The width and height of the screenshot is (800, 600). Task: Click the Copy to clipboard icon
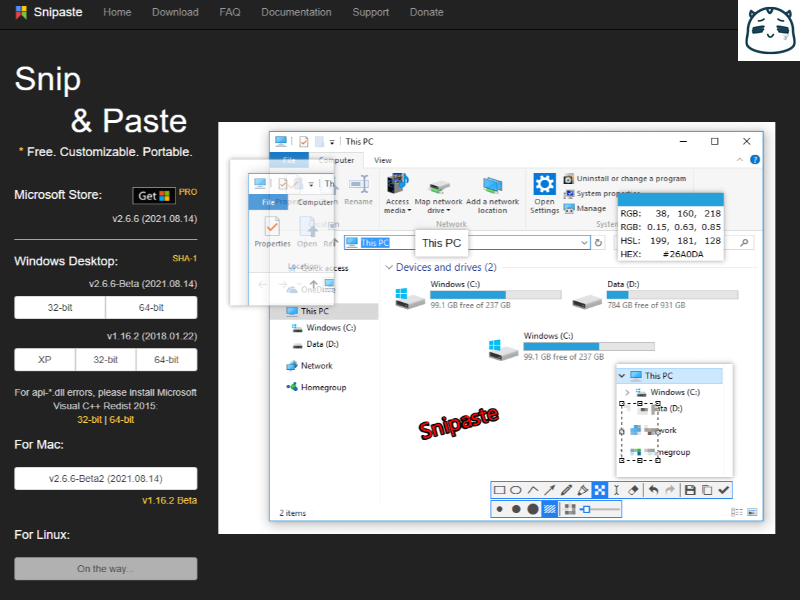(707, 490)
